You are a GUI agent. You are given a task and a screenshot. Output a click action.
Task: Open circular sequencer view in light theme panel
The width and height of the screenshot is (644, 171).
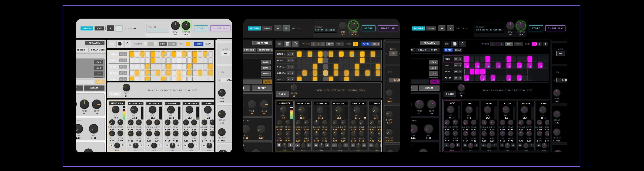[128, 44]
